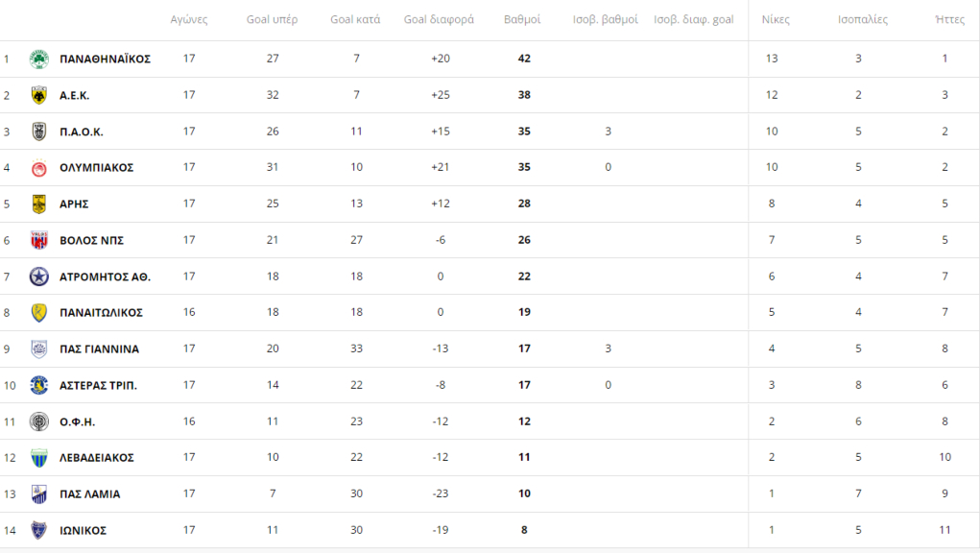Click the Νίκες column header
This screenshot has width=980, height=553.
(775, 19)
